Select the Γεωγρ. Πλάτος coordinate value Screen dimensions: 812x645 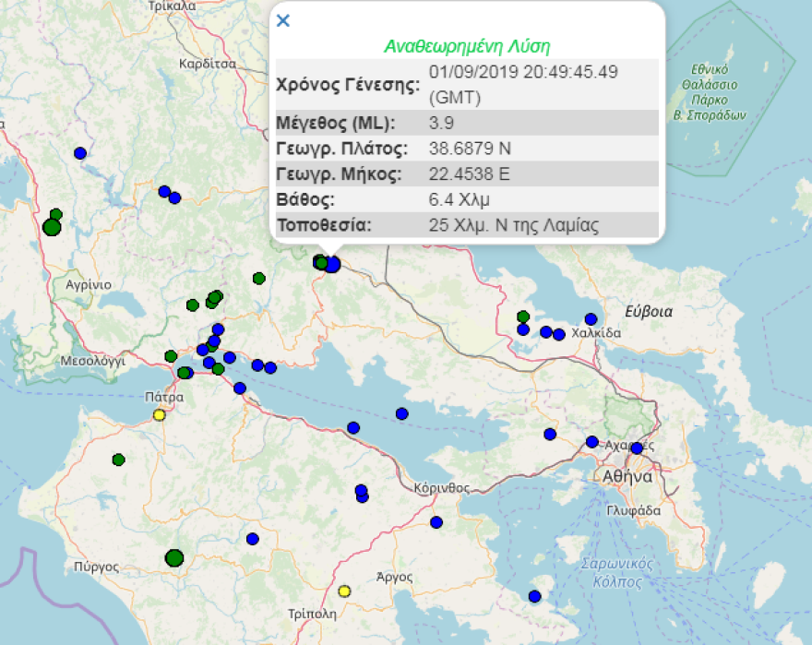469,148
